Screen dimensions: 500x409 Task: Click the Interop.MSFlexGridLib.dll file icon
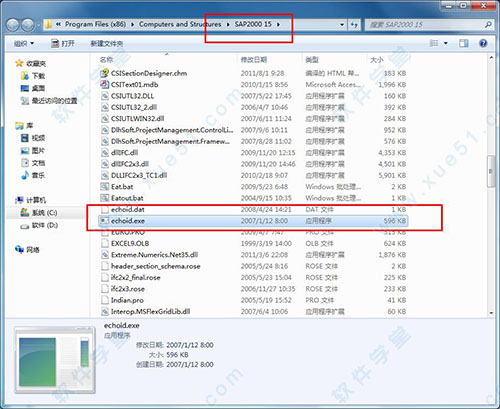[x=105, y=311]
